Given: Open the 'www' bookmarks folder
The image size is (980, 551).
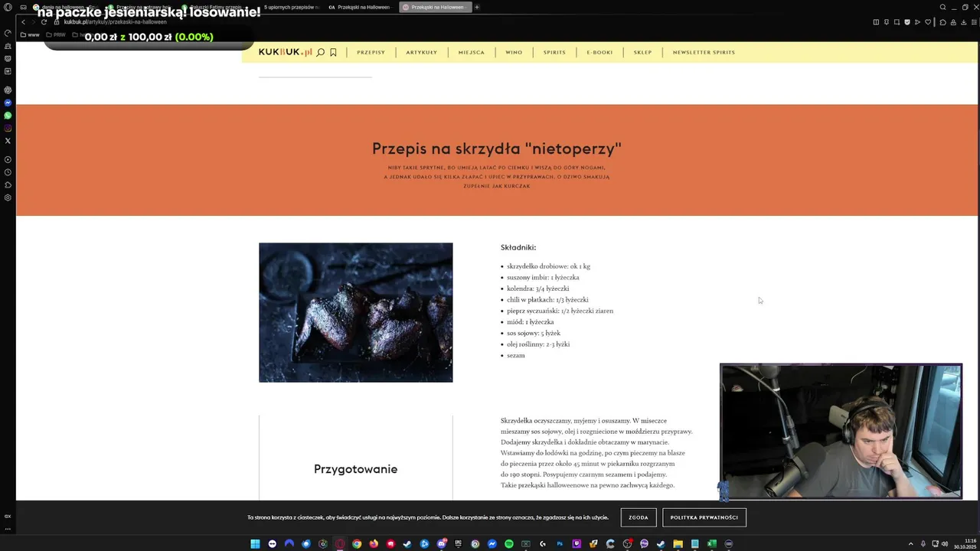Looking at the screenshot, I should (30, 34).
